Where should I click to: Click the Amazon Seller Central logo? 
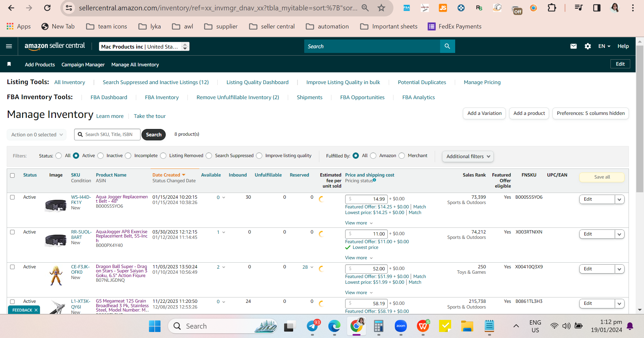(55, 46)
